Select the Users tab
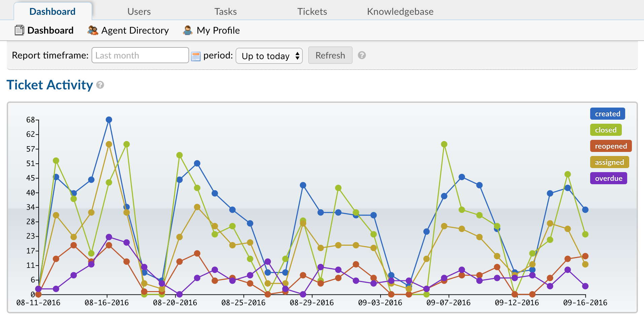This screenshot has height=318, width=644. 139,11
